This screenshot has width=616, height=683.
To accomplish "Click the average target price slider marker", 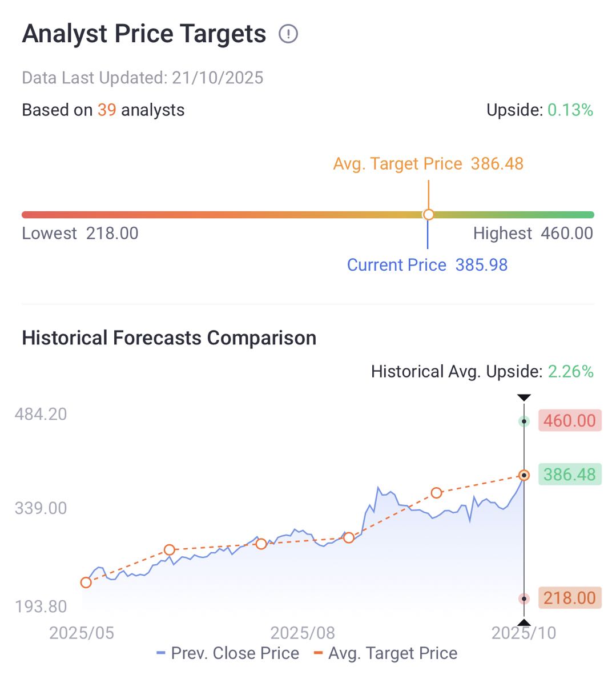I will [x=428, y=215].
